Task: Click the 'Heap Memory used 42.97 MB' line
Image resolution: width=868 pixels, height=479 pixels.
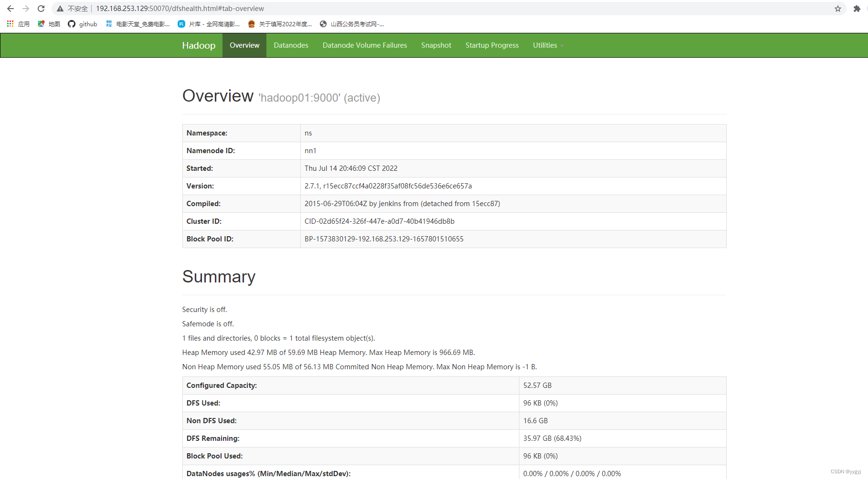Action: point(328,353)
